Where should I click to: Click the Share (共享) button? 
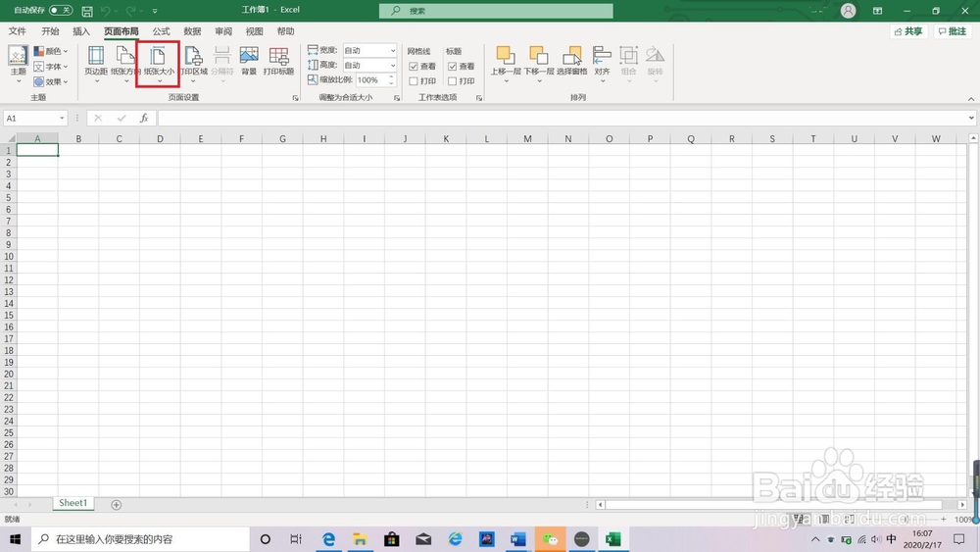click(x=908, y=31)
